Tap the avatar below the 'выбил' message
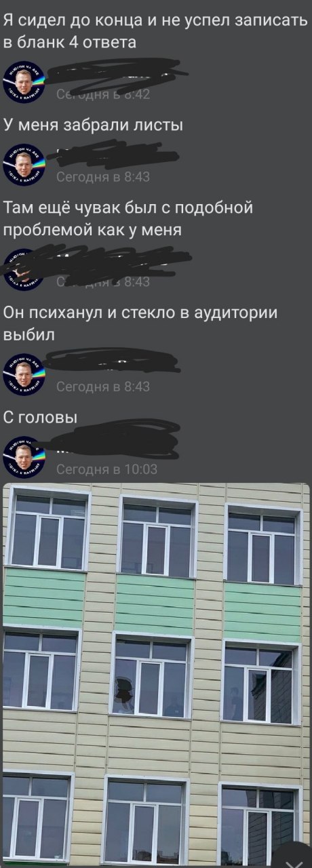 (x=24, y=374)
